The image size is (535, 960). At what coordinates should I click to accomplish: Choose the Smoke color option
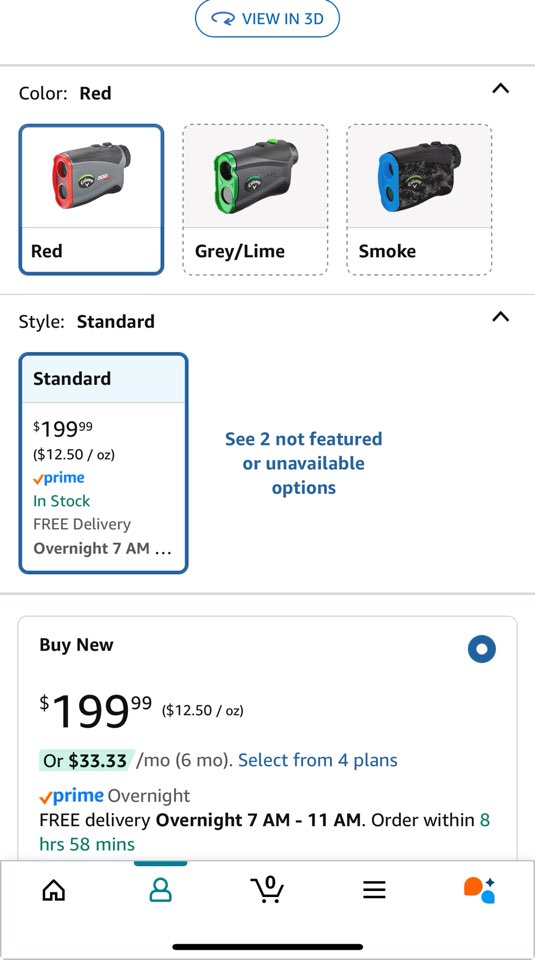(x=419, y=200)
